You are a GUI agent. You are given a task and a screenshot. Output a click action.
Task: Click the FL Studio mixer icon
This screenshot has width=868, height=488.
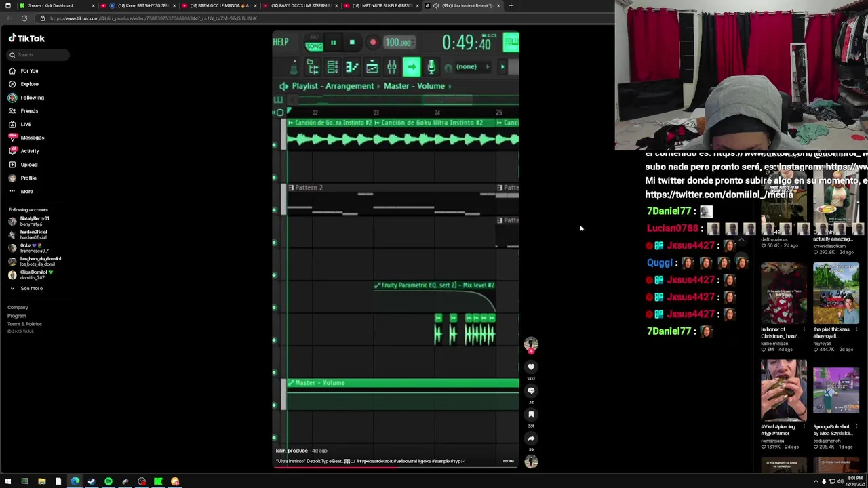391,66
